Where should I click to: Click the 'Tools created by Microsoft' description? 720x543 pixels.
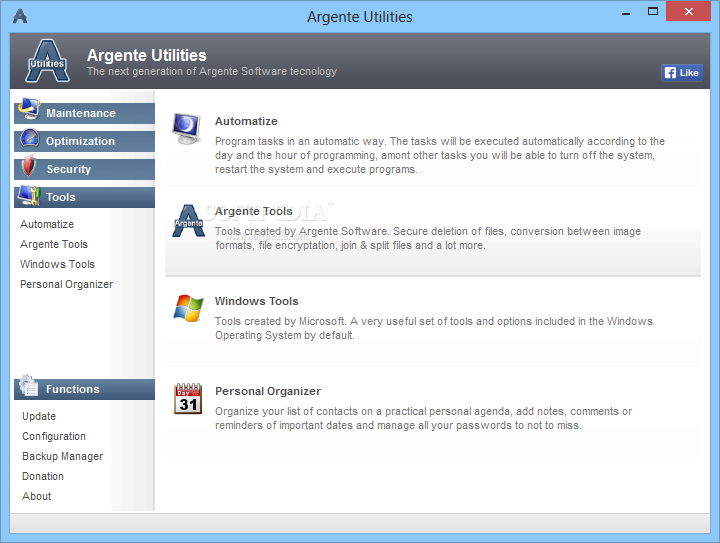(434, 328)
